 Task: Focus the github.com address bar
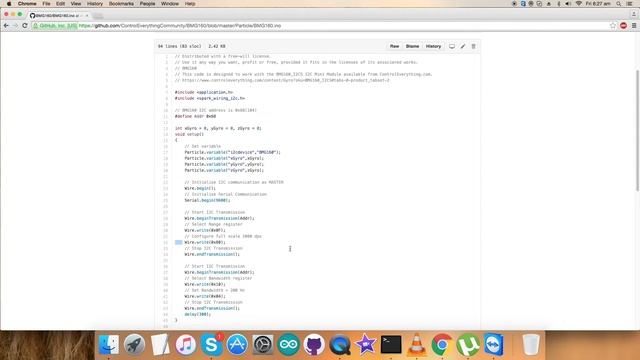(x=322, y=25)
